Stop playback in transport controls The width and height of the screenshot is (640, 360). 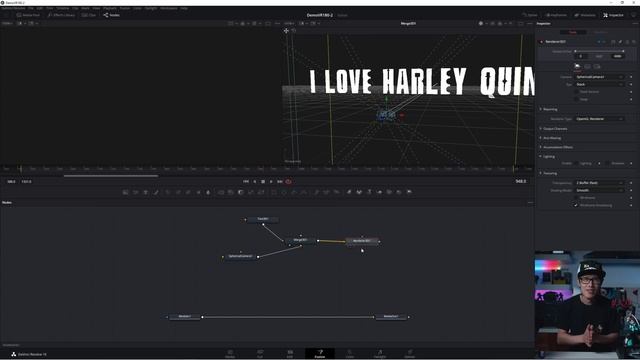263,182
